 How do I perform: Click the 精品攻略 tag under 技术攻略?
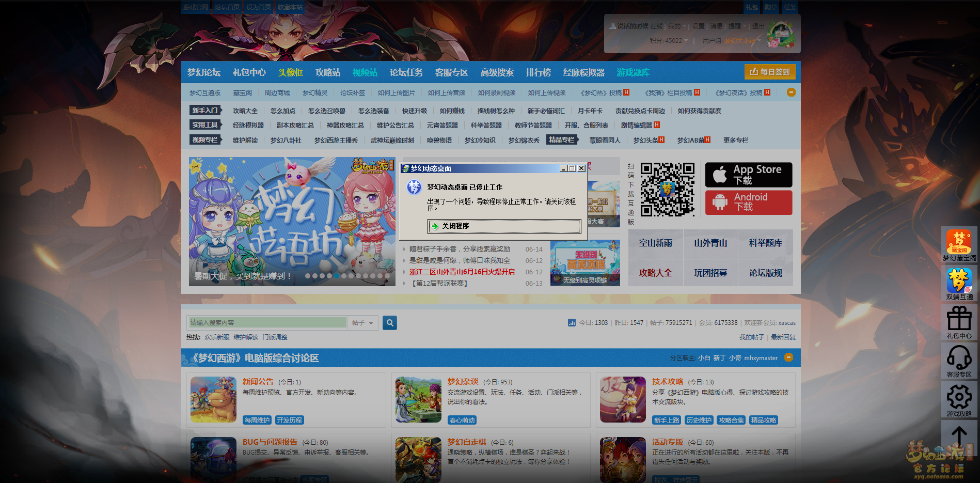pos(764,420)
